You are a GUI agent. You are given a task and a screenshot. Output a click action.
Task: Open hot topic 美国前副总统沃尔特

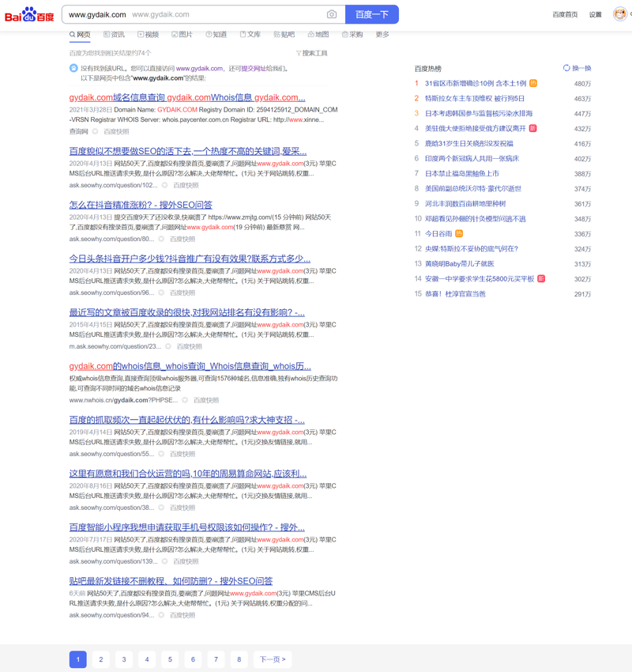tap(472, 188)
